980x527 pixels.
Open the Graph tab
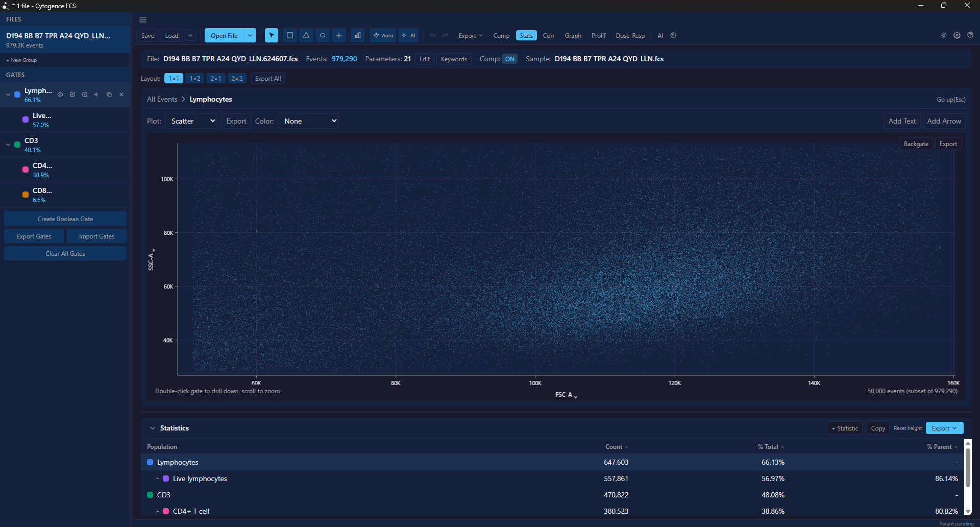[x=573, y=35]
